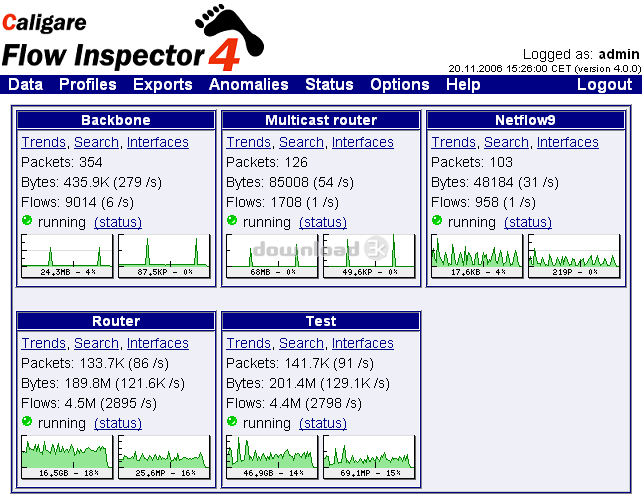
Task: Click the Test panel header
Action: 321,321
